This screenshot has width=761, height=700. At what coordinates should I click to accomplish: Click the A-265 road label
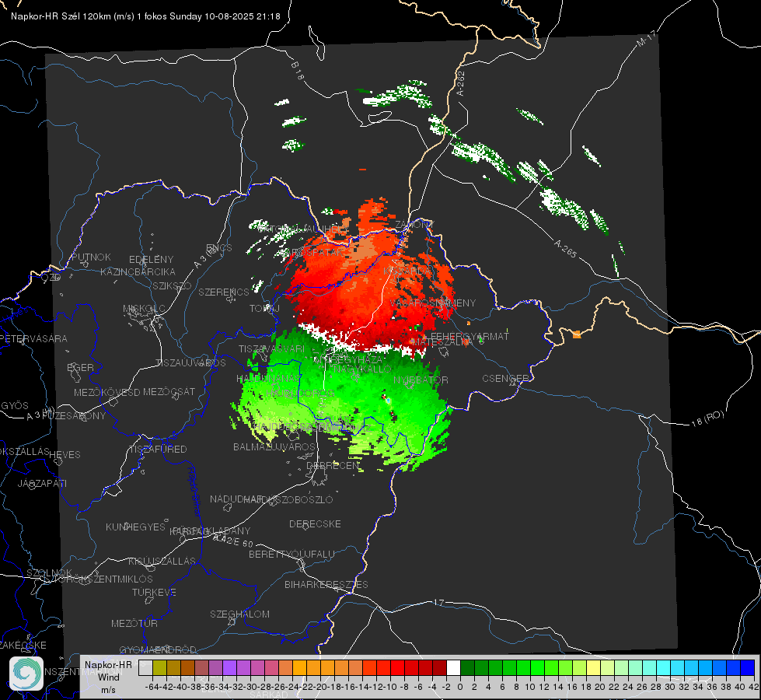click(x=565, y=248)
